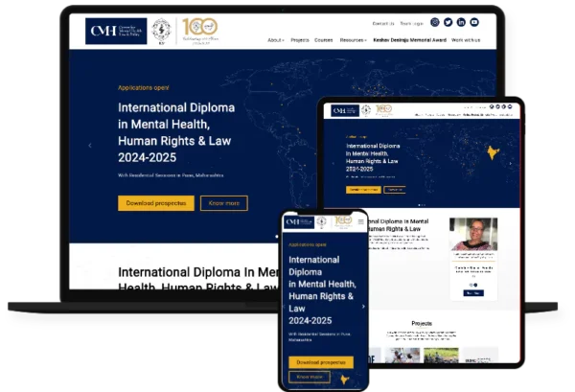The height and width of the screenshot is (392, 575).
Task: Open Keshav Desiraju Memorial Award menu item
Action: click(x=409, y=40)
